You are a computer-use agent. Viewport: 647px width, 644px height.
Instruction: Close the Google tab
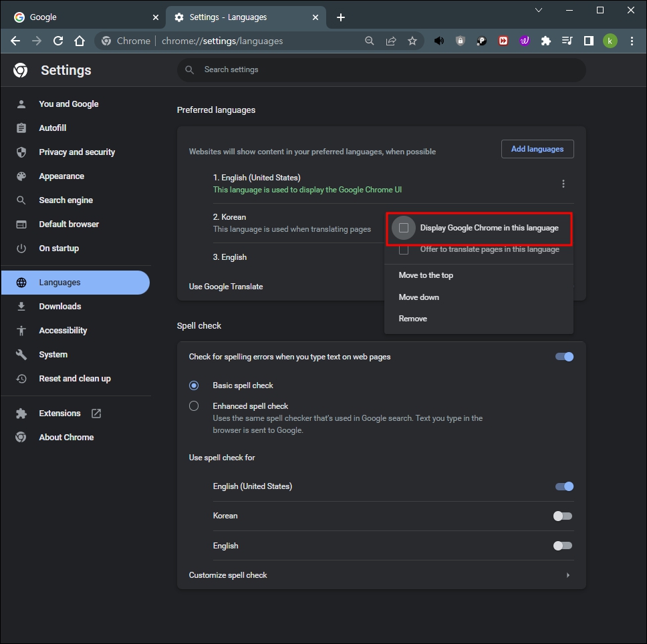156,17
